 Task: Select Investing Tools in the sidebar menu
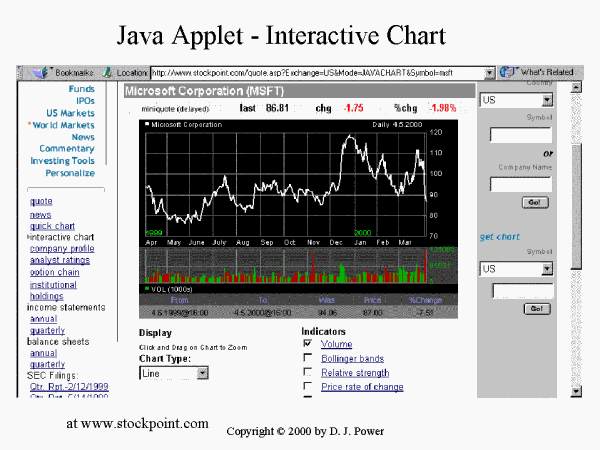point(62,161)
